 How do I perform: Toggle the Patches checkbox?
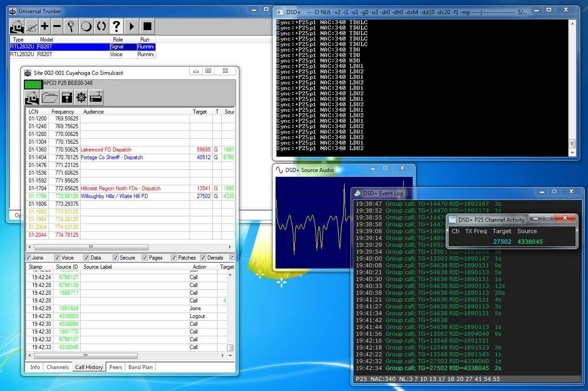pyautogui.click(x=174, y=258)
